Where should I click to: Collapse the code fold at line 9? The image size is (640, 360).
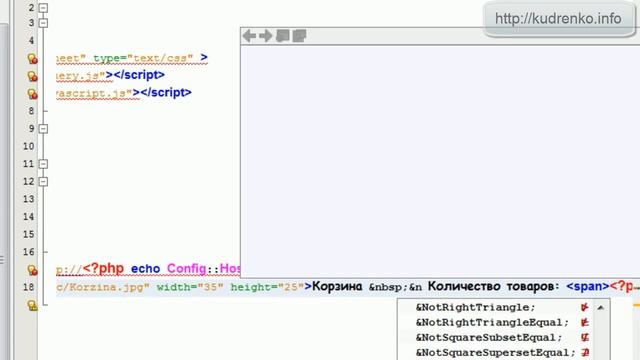coord(43,129)
